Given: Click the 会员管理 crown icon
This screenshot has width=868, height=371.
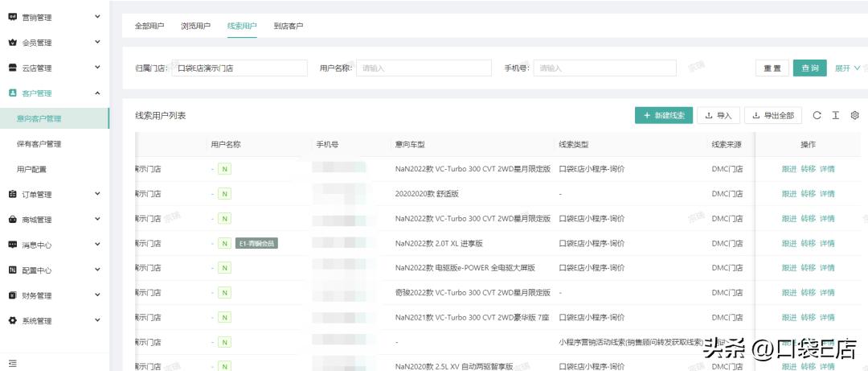Looking at the screenshot, I should 13,43.
